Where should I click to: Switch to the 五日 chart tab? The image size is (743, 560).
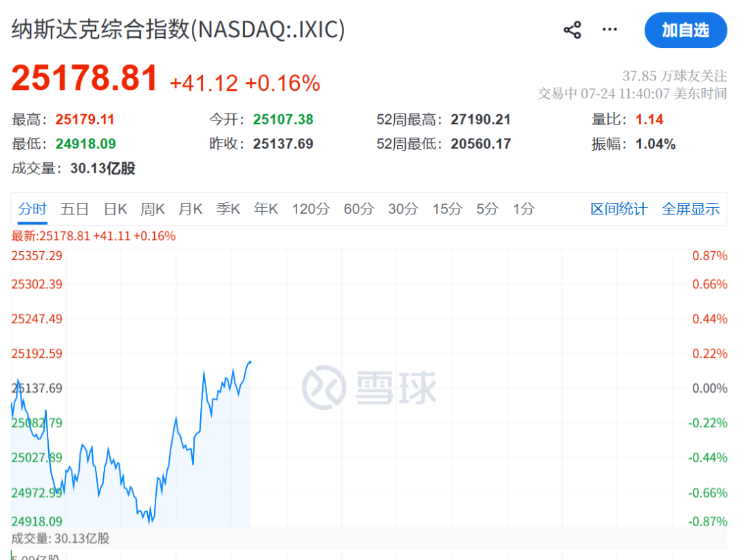tap(74, 208)
